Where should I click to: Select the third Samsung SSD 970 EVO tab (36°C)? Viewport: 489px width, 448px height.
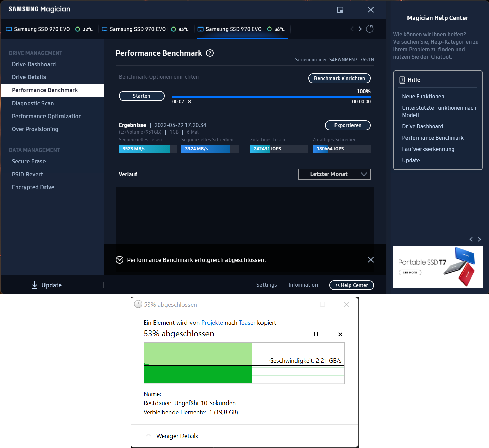(x=242, y=29)
